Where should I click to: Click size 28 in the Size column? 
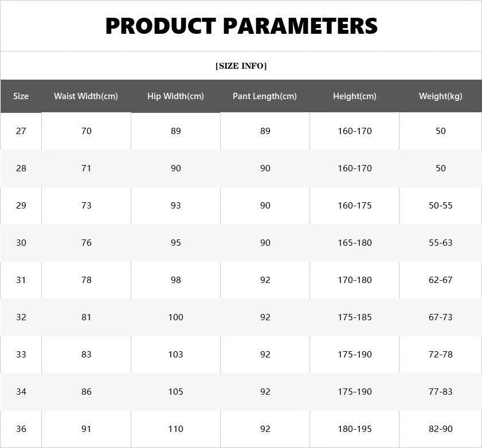21,168
